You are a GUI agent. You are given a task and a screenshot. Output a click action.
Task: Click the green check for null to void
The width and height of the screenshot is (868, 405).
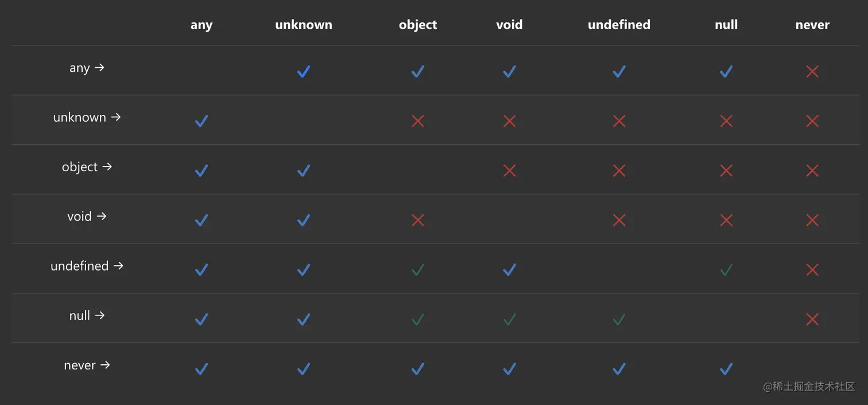coord(509,319)
